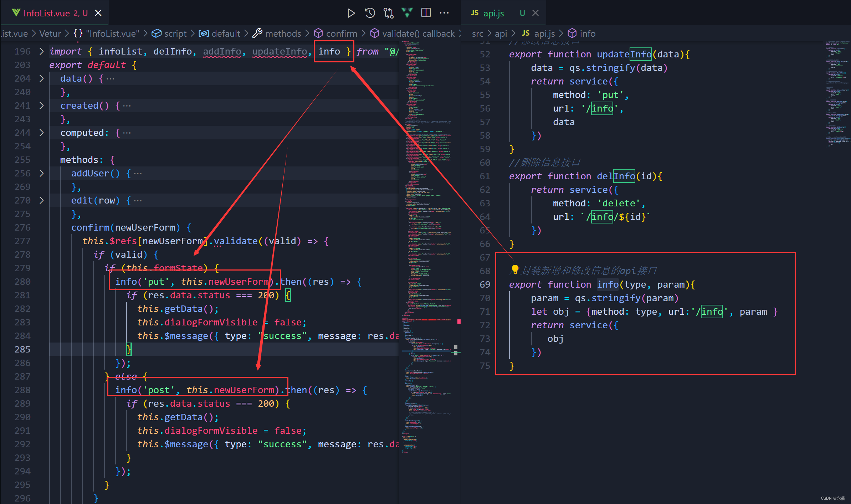Click the methods breadcrumb item

(x=283, y=34)
